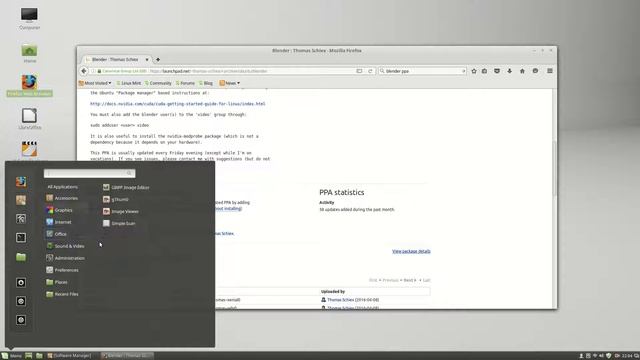Screen dimensions: 640x360
Task: Go back in Firefox
Action: coord(84,71)
